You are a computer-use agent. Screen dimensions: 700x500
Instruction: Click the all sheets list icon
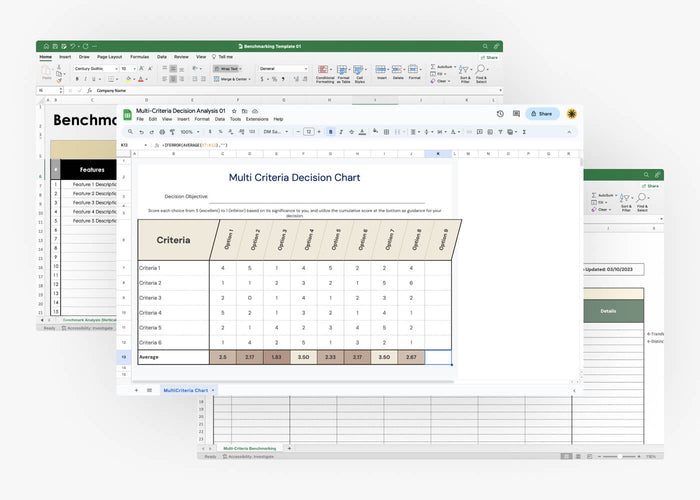click(150, 389)
